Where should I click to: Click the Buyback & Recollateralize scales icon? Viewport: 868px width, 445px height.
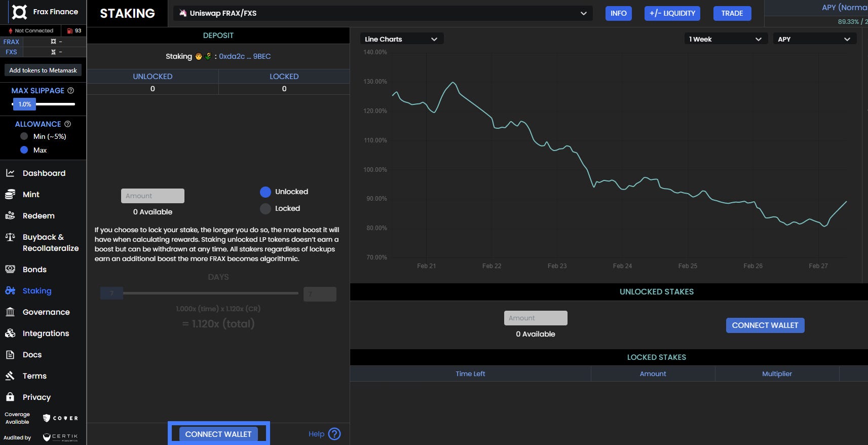click(x=10, y=237)
